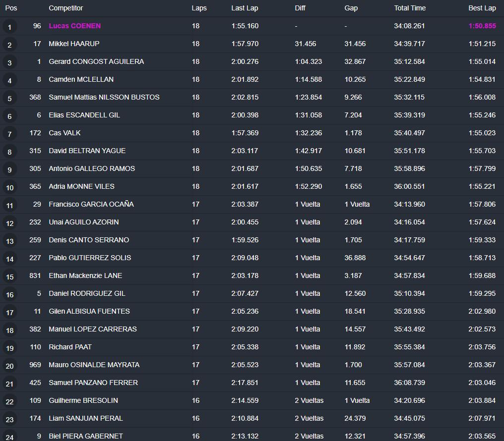The width and height of the screenshot is (504, 441).
Task: Open Mikkel HAARUP's competitor name
Action: point(74,44)
